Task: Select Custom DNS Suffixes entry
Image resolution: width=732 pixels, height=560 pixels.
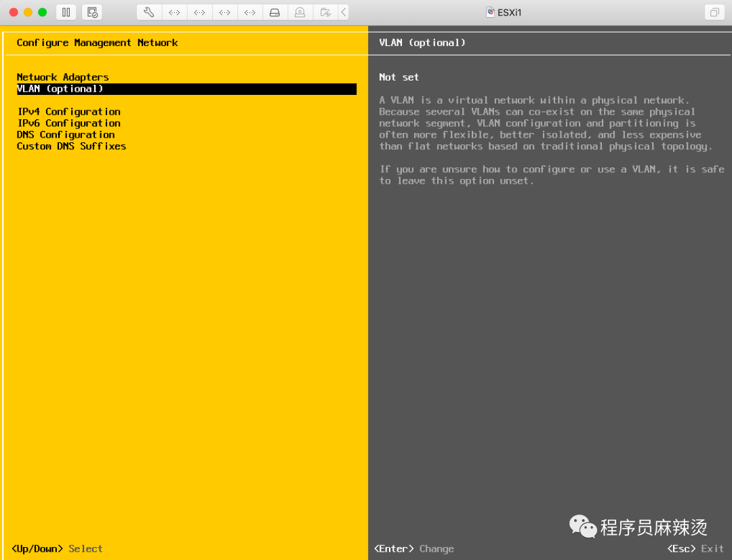Action: click(71, 146)
